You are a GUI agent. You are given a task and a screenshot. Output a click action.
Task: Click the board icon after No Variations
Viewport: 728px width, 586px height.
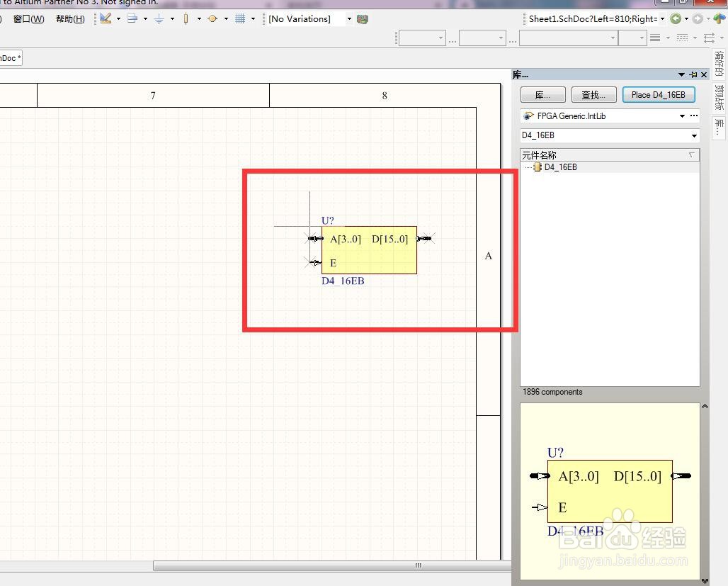[x=362, y=19]
